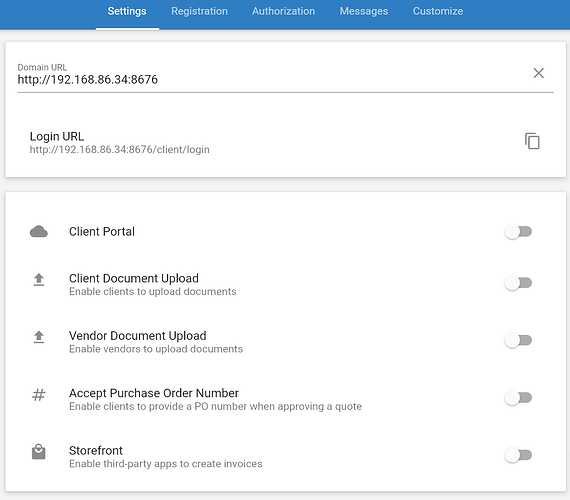Copy the Login URL with copy icon
The image size is (570, 500).
(532, 141)
